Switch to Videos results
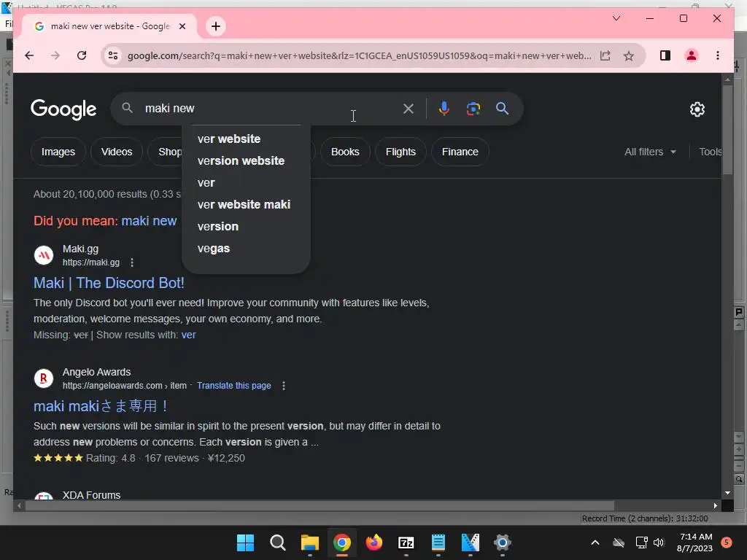747x560 pixels. click(x=117, y=152)
